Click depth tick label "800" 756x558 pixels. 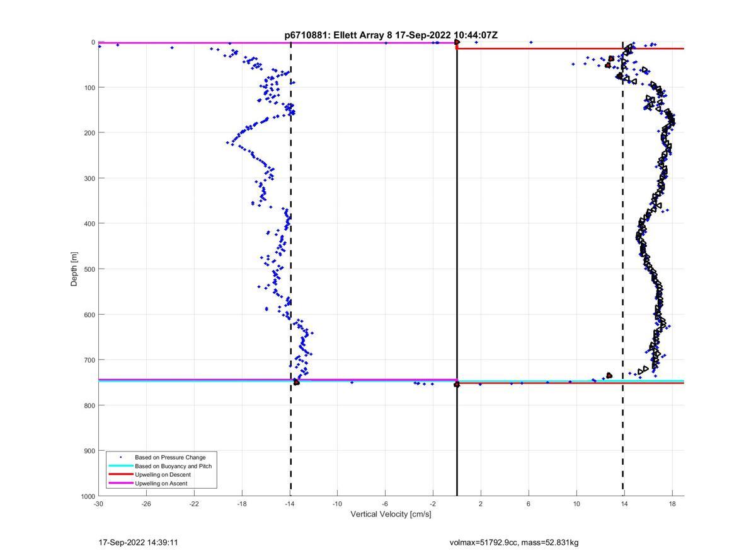pos(89,405)
